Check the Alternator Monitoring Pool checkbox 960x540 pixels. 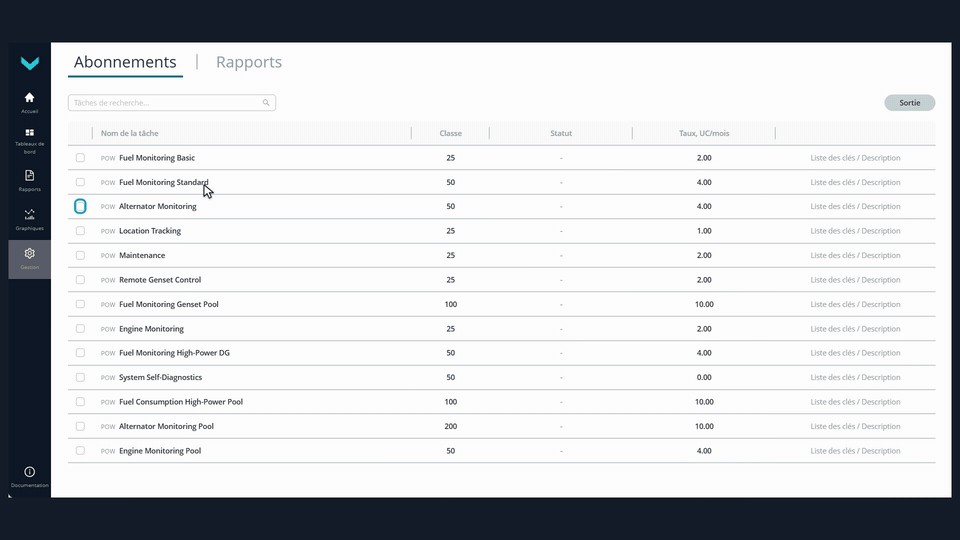coord(80,426)
